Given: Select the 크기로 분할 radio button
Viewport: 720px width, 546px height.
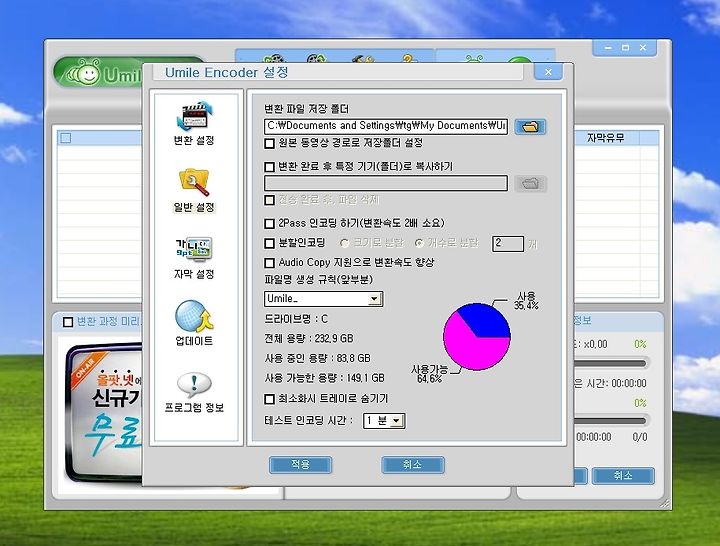Looking at the screenshot, I should pyautogui.click(x=344, y=243).
